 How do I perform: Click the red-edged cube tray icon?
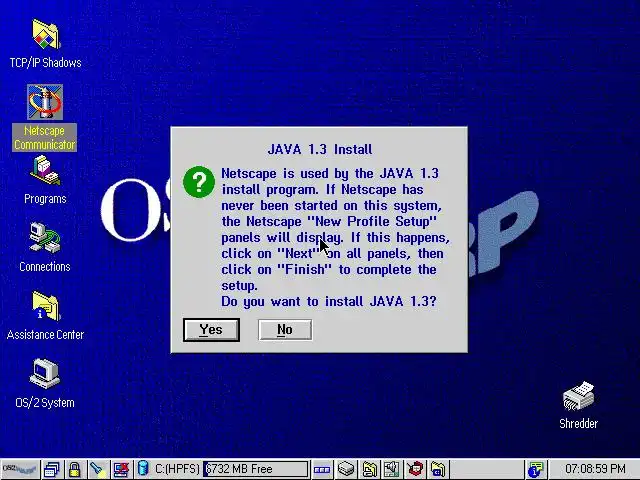click(x=415, y=469)
